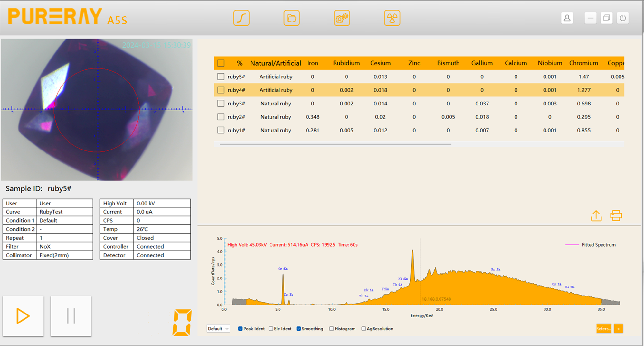Uncheck the Smoothing option
This screenshot has height=346, width=644.
pos(298,329)
